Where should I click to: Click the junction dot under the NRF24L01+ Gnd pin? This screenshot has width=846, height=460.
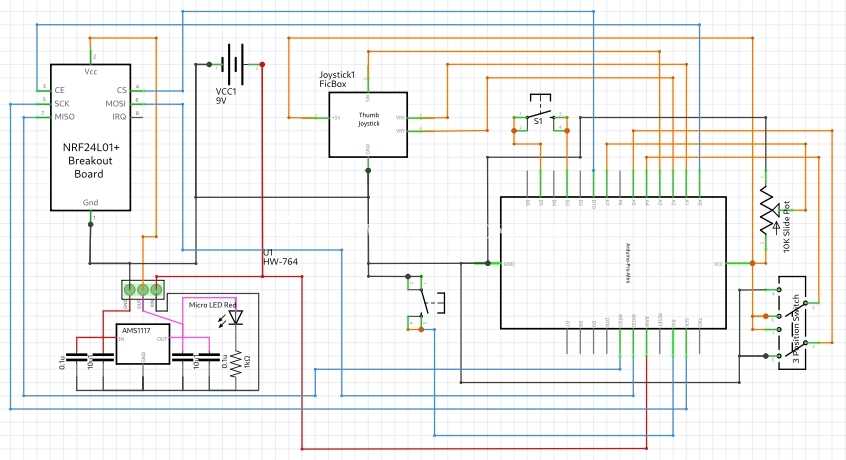(x=91, y=224)
